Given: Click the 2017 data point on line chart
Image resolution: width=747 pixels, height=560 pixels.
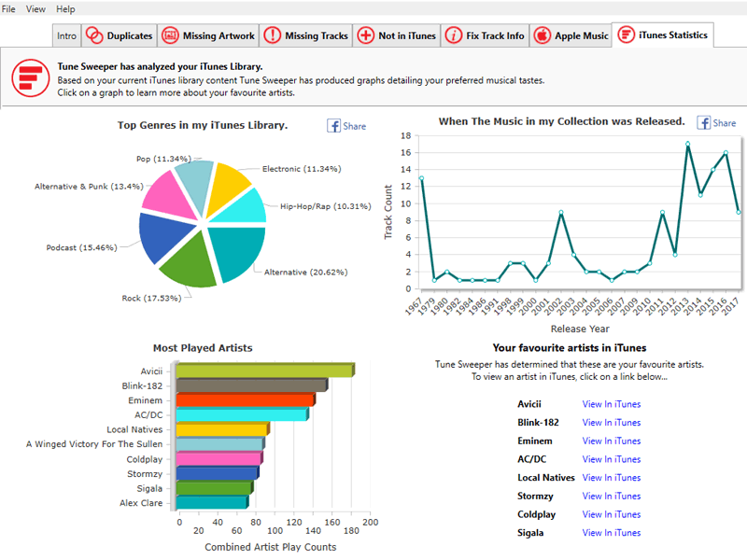Looking at the screenshot, I should (739, 213).
